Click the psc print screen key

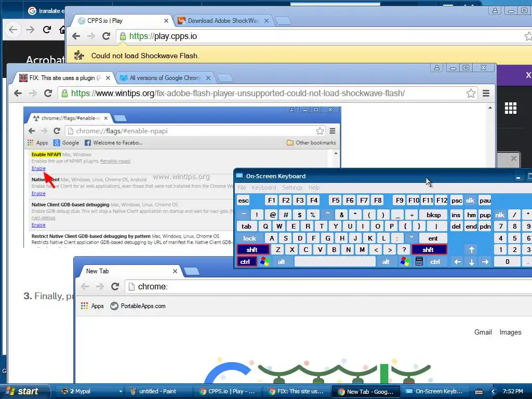tap(457, 201)
